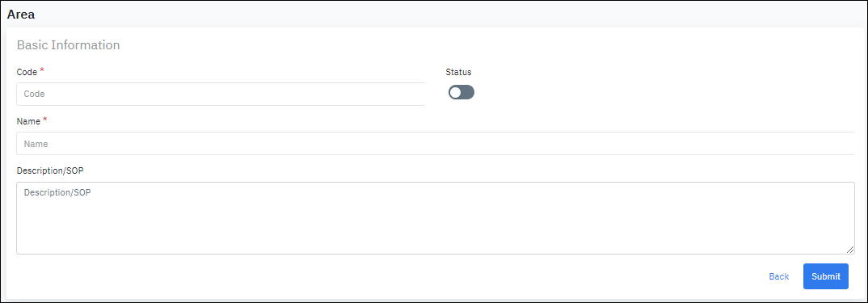868x303 pixels.
Task: Click the Code placeholder text
Action: pyautogui.click(x=34, y=95)
